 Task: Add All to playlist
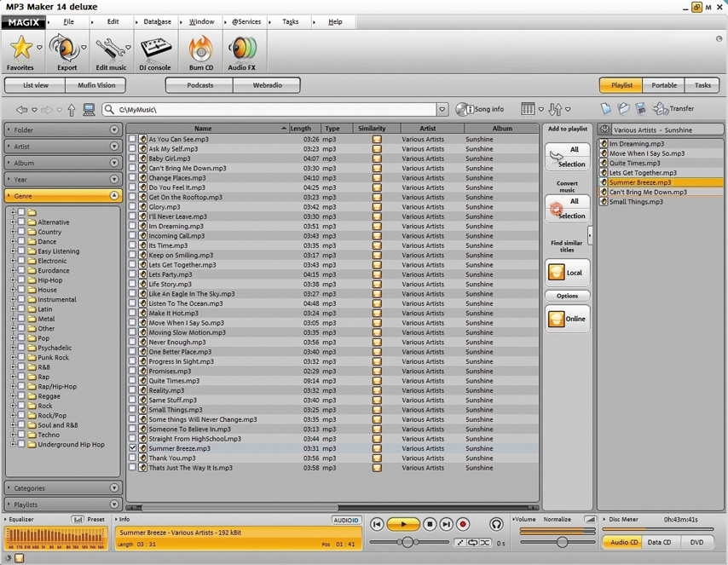[x=575, y=149]
